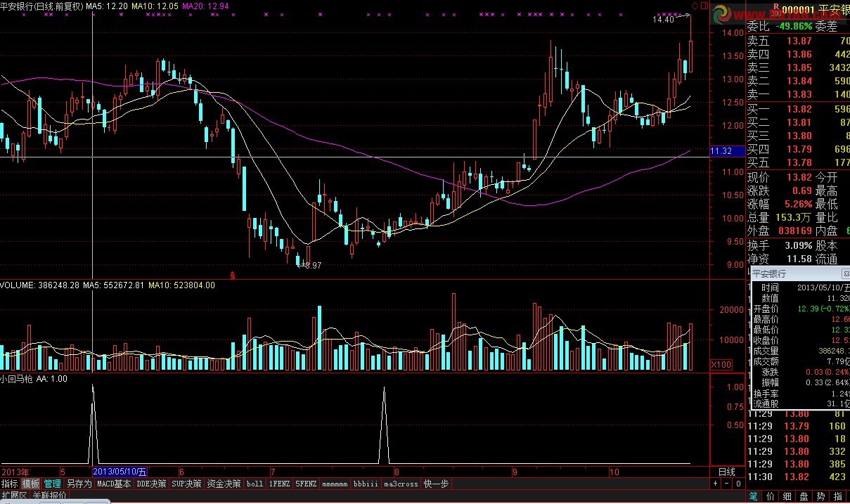
Task: Click the plus zoom-in button
Action: pos(716,484)
